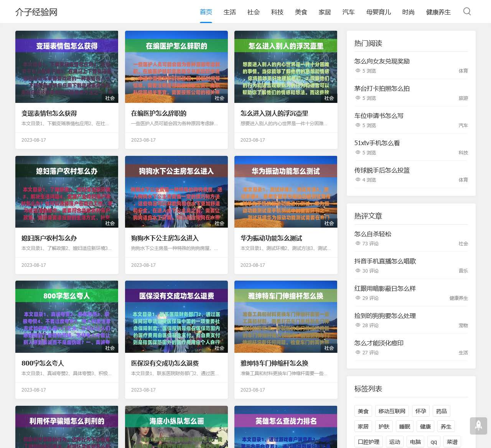Viewport: 491px width, 448px height.
Task: Select the 健康养生 navigation item
Action: point(438,12)
